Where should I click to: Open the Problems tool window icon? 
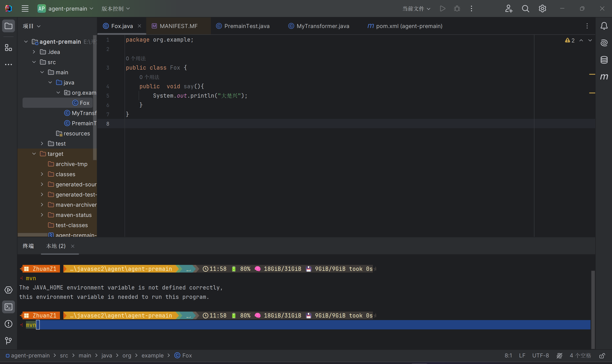(x=8, y=324)
